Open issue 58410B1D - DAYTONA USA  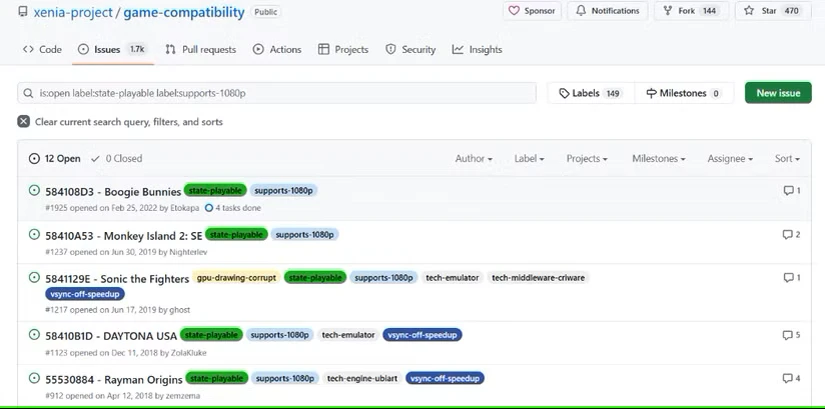[x=111, y=336]
